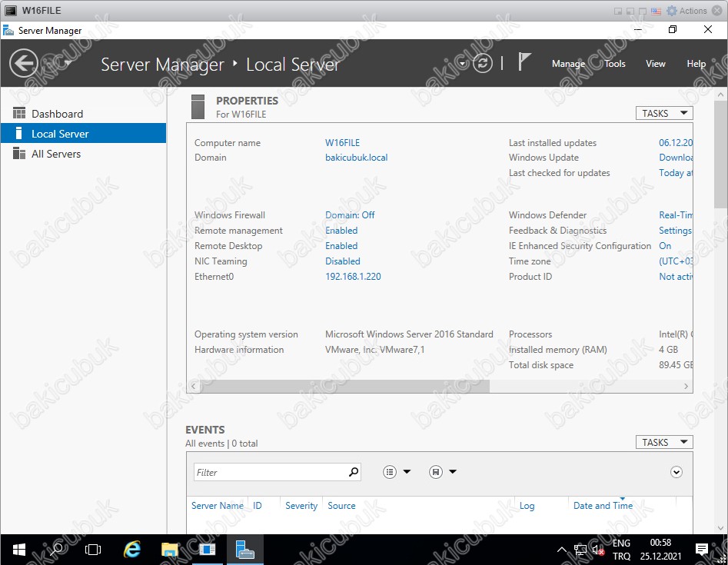Click the muted volume tray icon
728x565 pixels.
(598, 550)
